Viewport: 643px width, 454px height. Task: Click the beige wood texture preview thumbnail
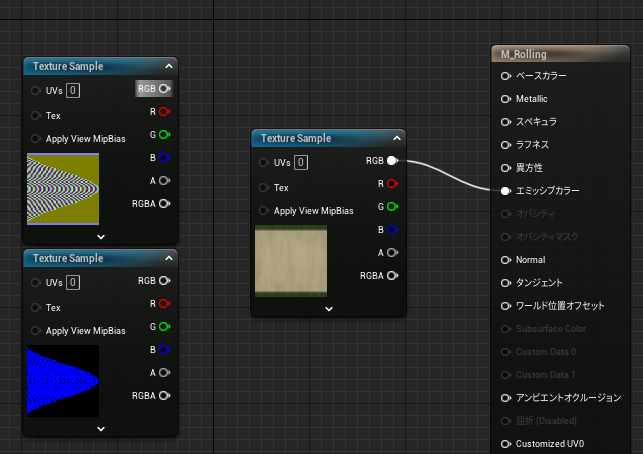click(x=291, y=261)
